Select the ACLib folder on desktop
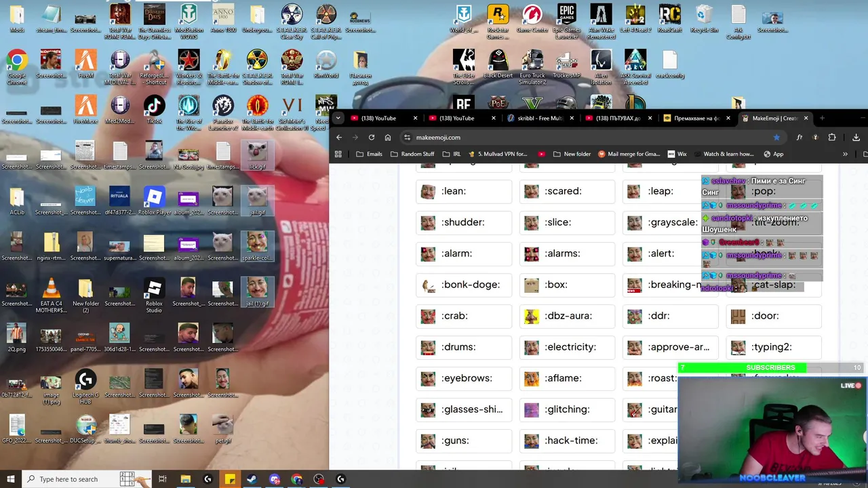868x488 pixels. tap(17, 201)
